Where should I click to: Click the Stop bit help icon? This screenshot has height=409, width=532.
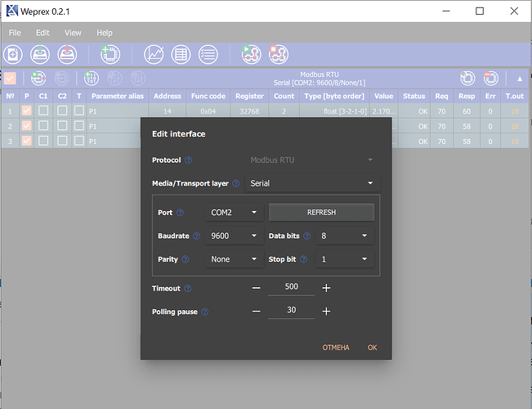304,259
